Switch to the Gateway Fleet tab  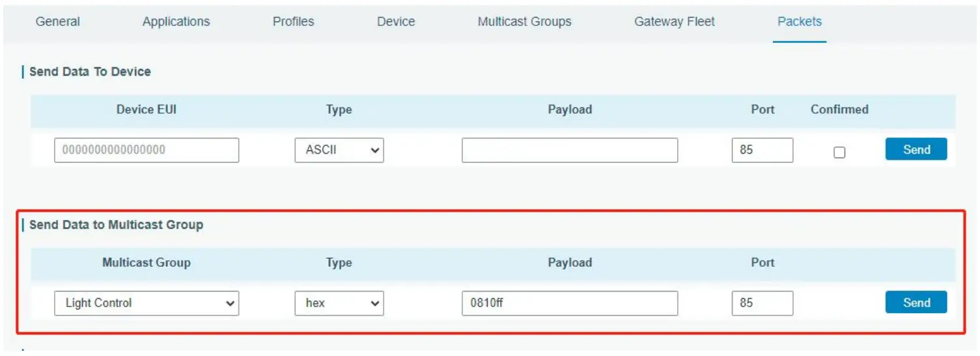point(675,21)
